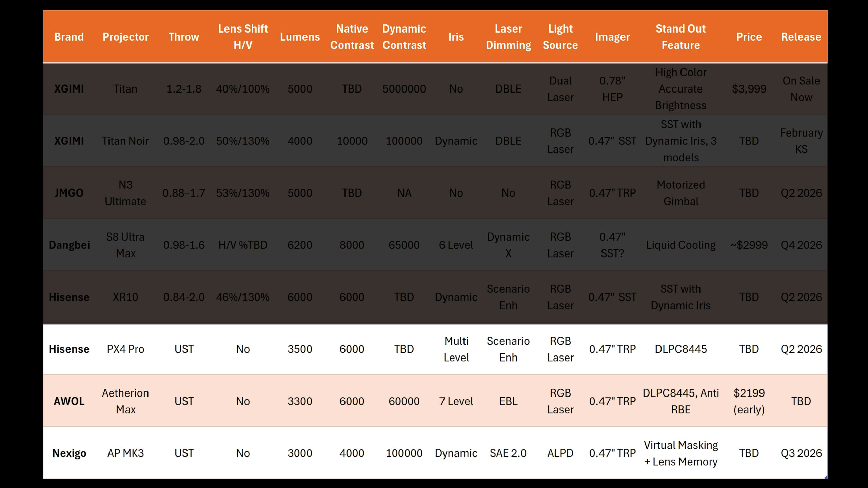This screenshot has height=488, width=868.
Task: Select the Native Contrast column header
Action: [352, 37]
